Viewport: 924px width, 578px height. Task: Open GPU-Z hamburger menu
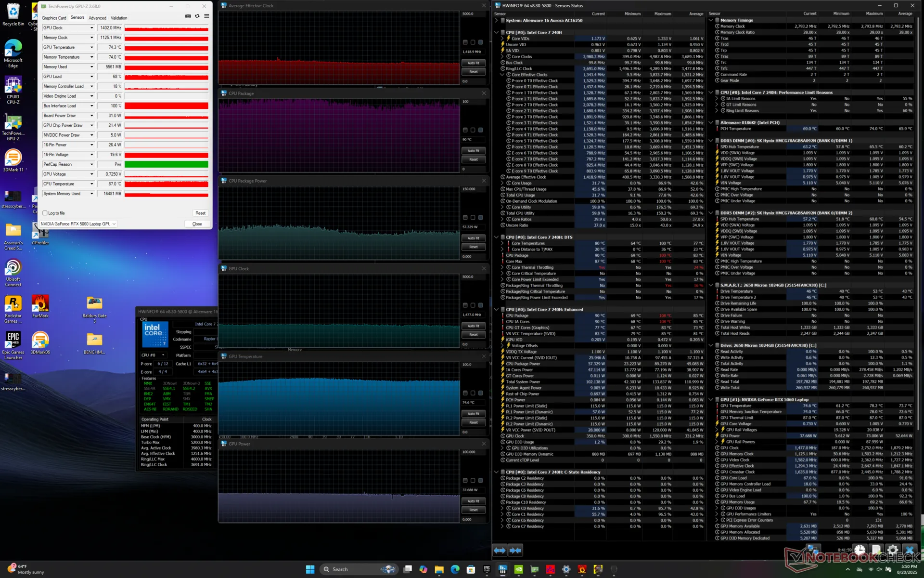(206, 16)
